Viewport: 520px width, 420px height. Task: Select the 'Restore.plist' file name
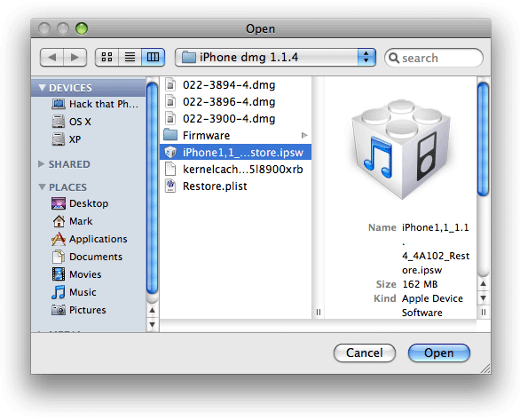215,186
